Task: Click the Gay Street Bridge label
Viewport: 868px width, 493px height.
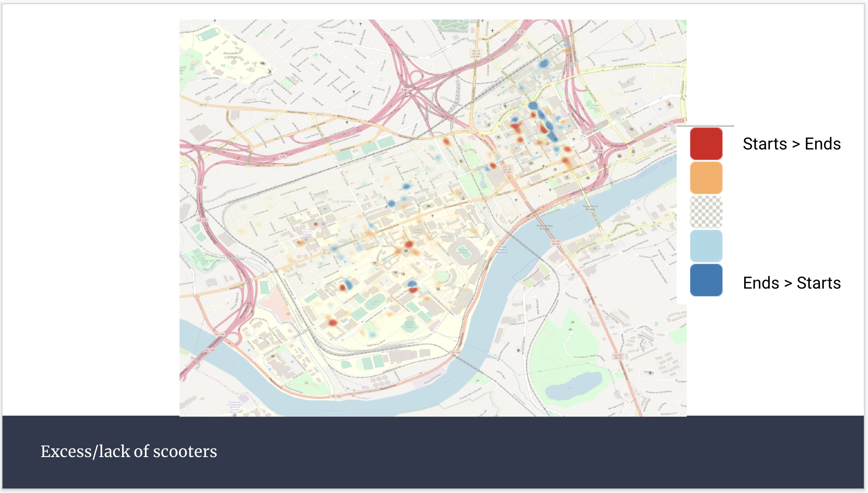Action: click(590, 207)
